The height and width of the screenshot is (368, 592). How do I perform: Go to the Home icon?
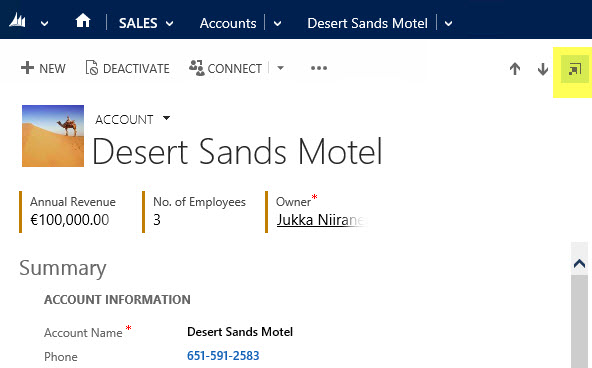[83, 21]
